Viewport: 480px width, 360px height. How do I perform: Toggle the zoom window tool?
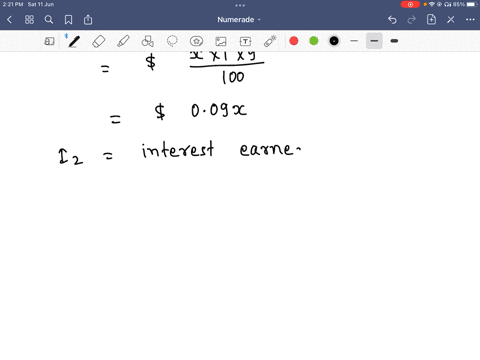[49, 41]
